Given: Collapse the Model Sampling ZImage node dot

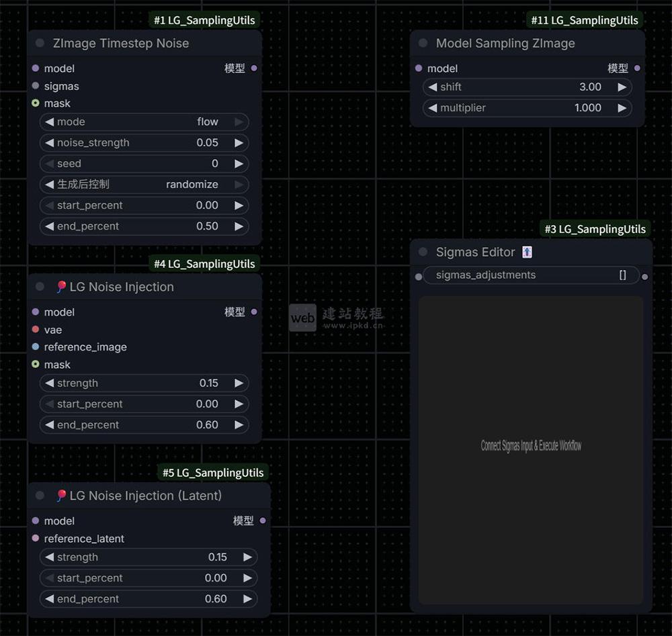Looking at the screenshot, I should point(423,44).
